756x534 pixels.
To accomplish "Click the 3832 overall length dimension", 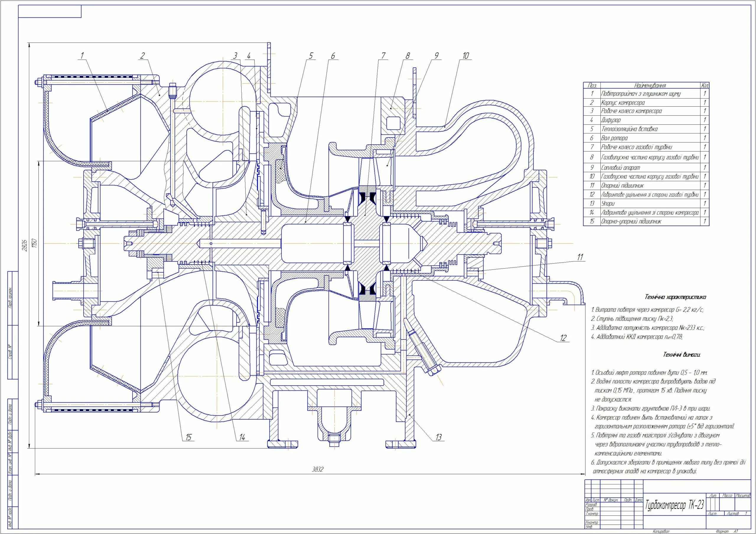I will 318,469.
